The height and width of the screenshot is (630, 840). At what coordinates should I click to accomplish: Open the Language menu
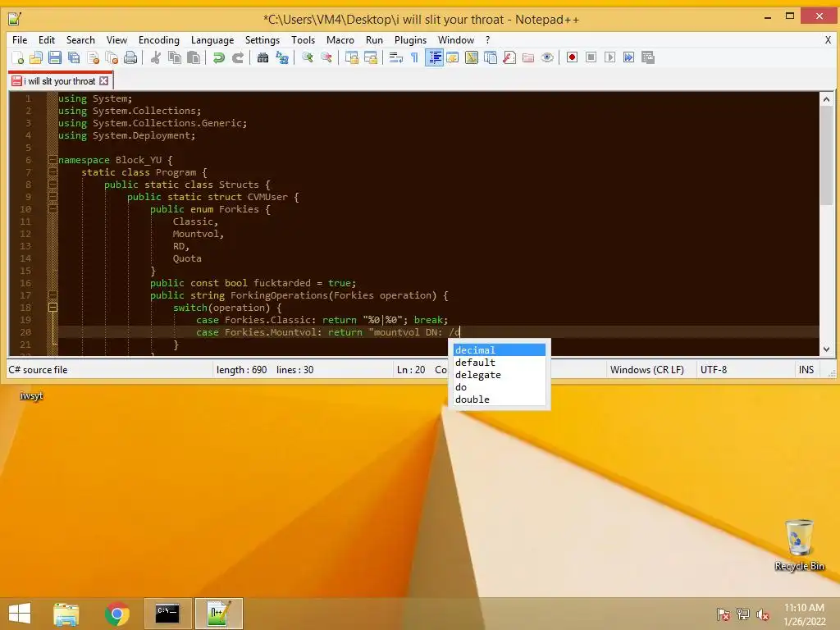(212, 40)
